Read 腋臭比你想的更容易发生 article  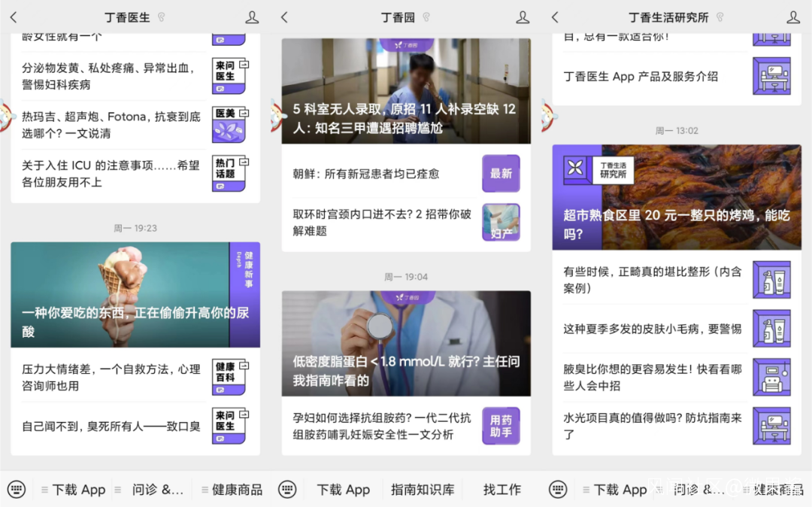[653, 377]
